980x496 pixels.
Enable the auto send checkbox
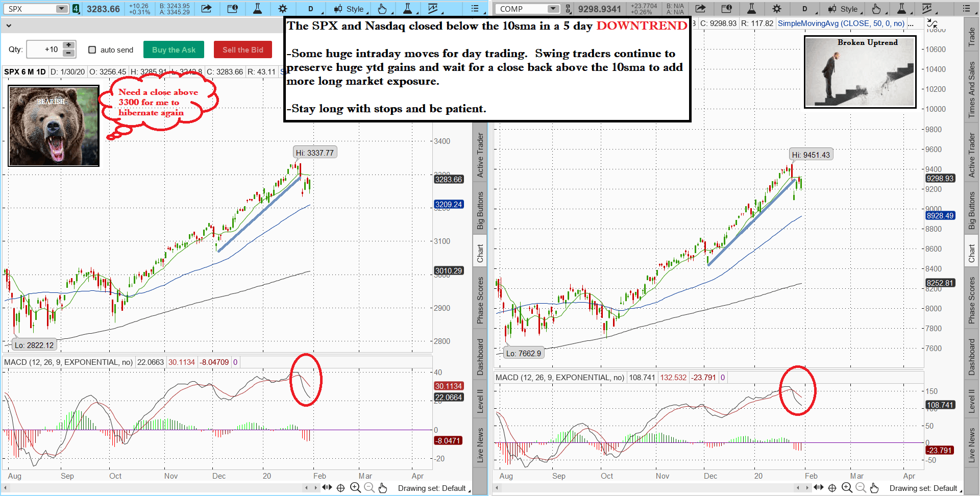tap(92, 49)
